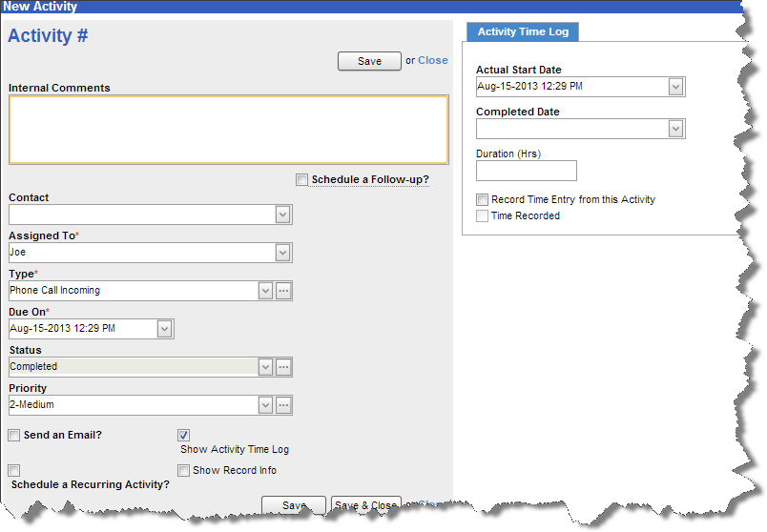Enable Schedule a Follow-up checkbox
Screen dimensions: 767x532
(x=302, y=179)
